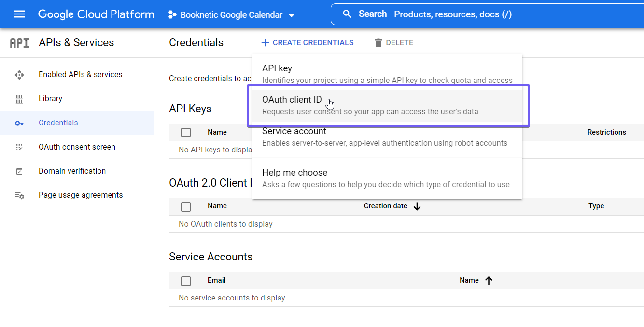Open APIs & Services heading
This screenshot has width=644, height=327.
pyautogui.click(x=76, y=42)
